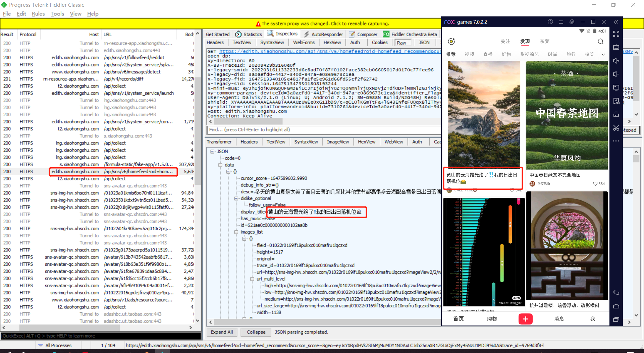Click the Expand All button
This screenshot has width=644, height=353.
222,332
